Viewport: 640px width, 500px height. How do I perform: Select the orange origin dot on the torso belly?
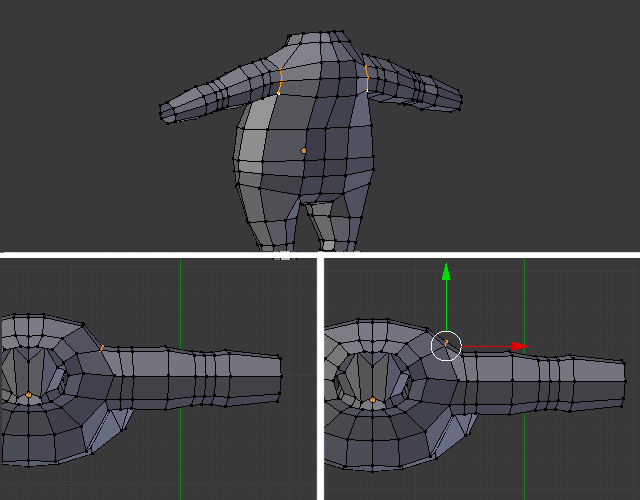tap(303, 151)
